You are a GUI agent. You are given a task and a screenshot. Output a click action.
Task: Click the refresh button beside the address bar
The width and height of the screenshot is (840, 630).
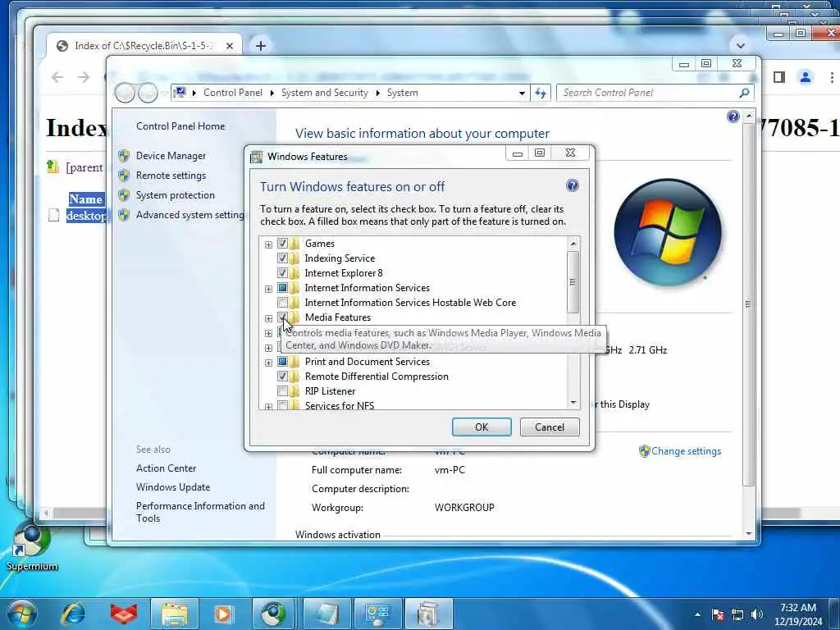point(541,93)
